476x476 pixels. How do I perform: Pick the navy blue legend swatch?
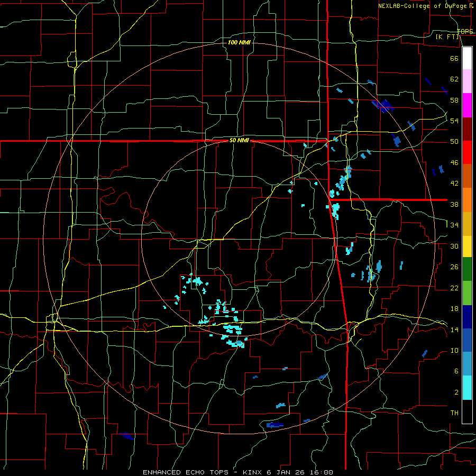click(467, 317)
